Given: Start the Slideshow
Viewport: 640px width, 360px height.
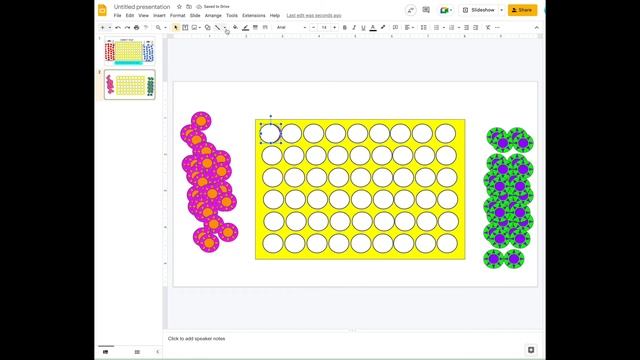Looking at the screenshot, I should [x=478, y=10].
